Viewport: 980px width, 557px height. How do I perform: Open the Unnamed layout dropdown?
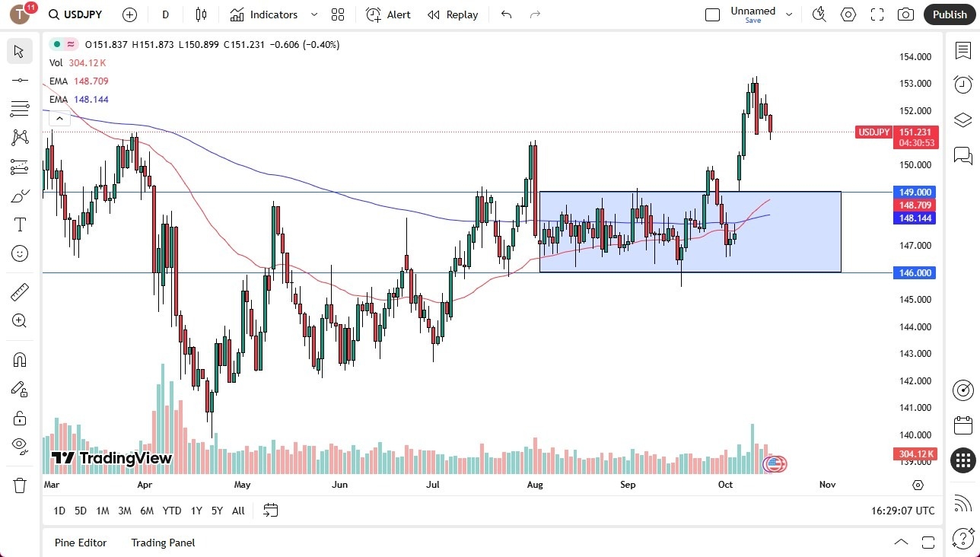(x=789, y=14)
